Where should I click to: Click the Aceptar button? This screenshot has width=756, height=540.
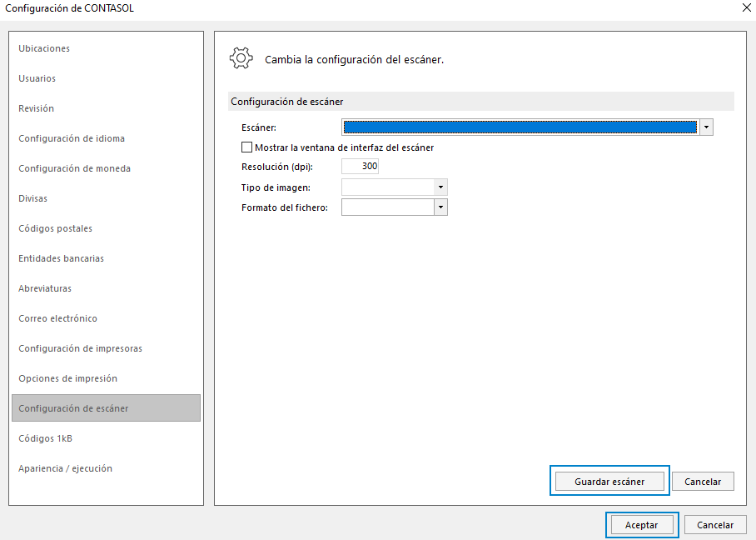click(x=642, y=524)
